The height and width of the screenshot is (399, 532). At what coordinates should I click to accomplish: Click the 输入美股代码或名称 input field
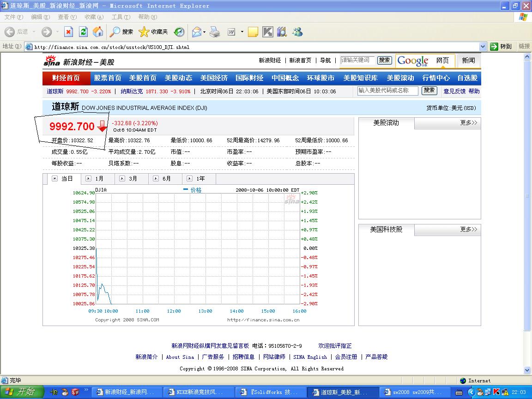coord(387,91)
